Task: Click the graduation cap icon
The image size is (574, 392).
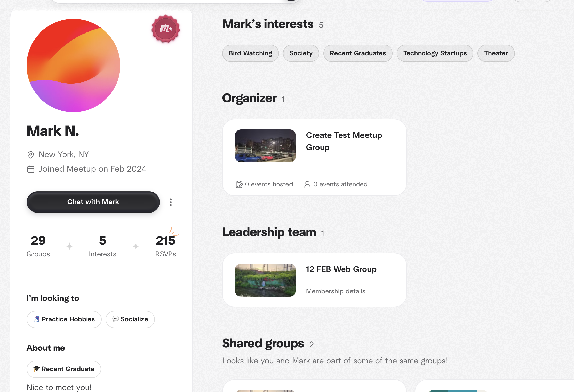Action: coord(37,369)
